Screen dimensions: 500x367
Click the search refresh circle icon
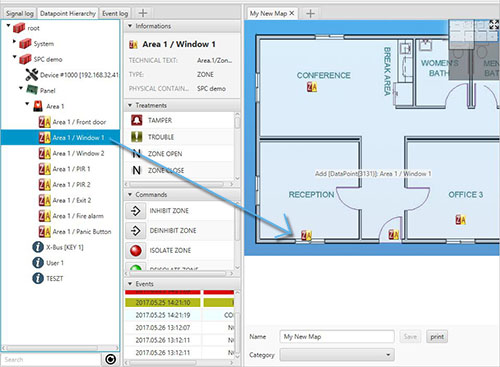pyautogui.click(x=110, y=359)
